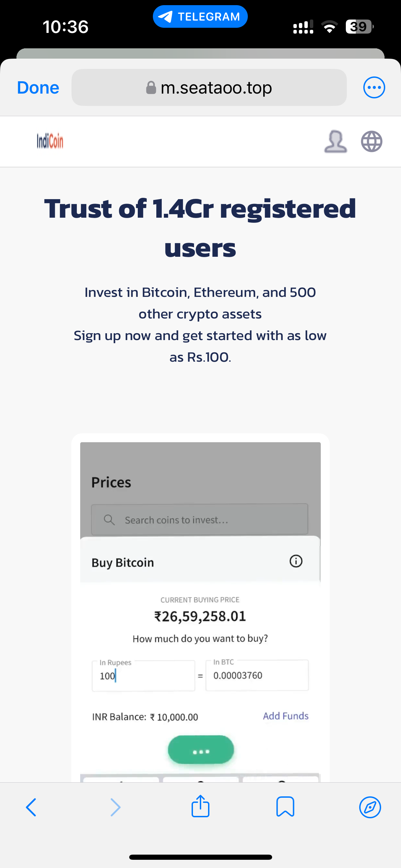
Task: Open the share sheet icon
Action: pos(200,806)
